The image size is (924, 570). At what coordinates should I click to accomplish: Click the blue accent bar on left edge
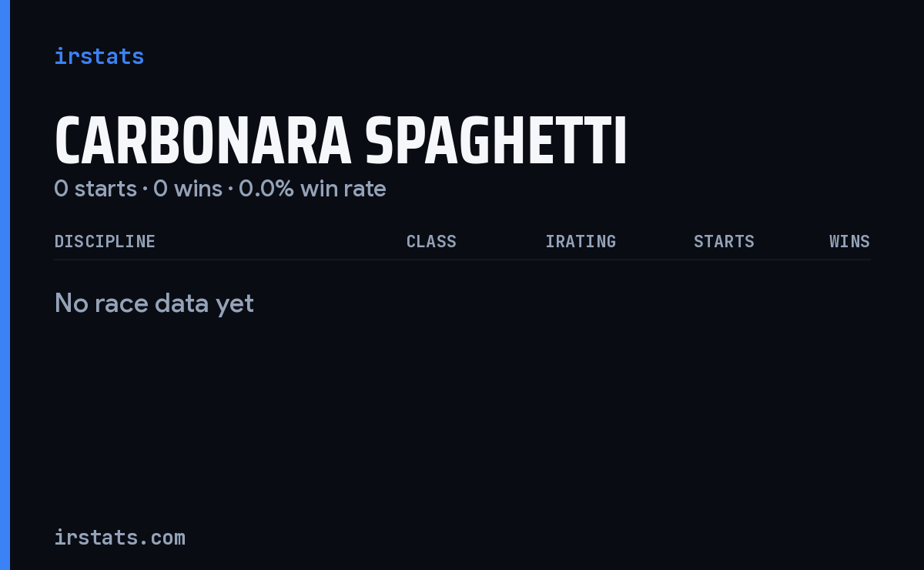(x=5, y=285)
